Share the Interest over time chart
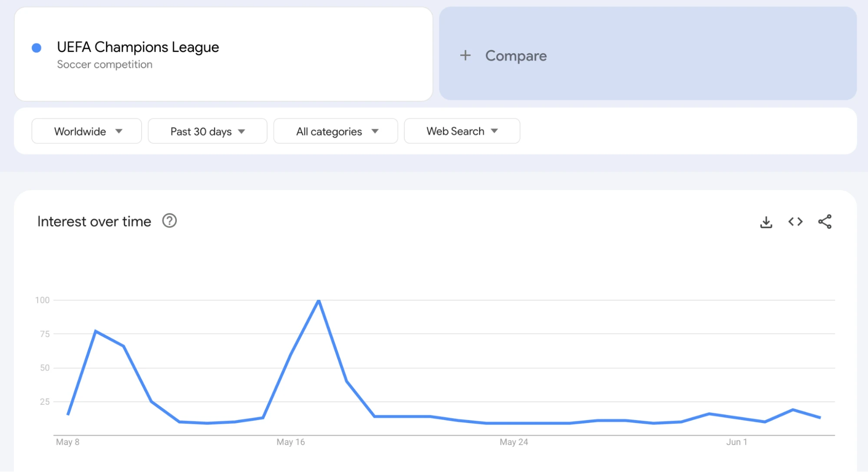The height and width of the screenshot is (472, 868). click(x=825, y=222)
